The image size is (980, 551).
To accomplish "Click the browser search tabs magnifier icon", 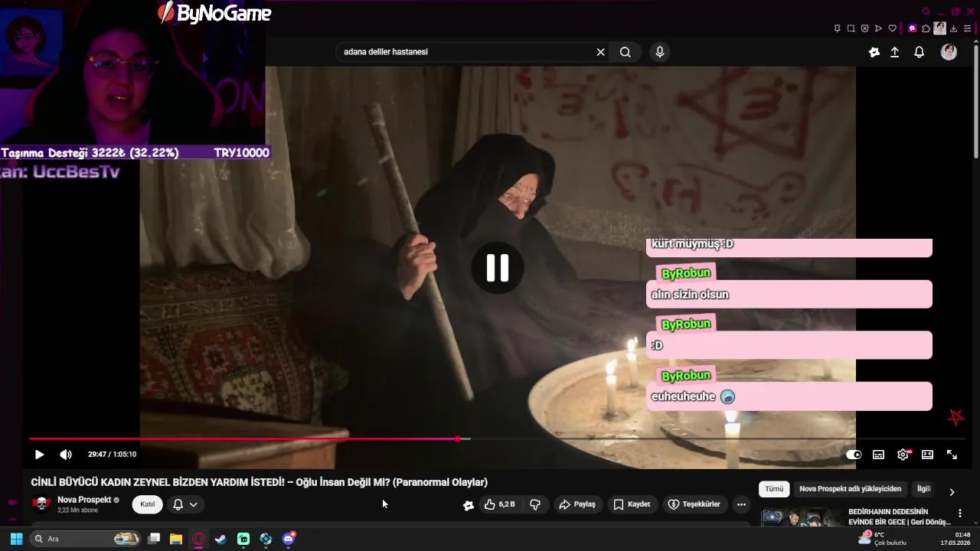I will [x=926, y=11].
